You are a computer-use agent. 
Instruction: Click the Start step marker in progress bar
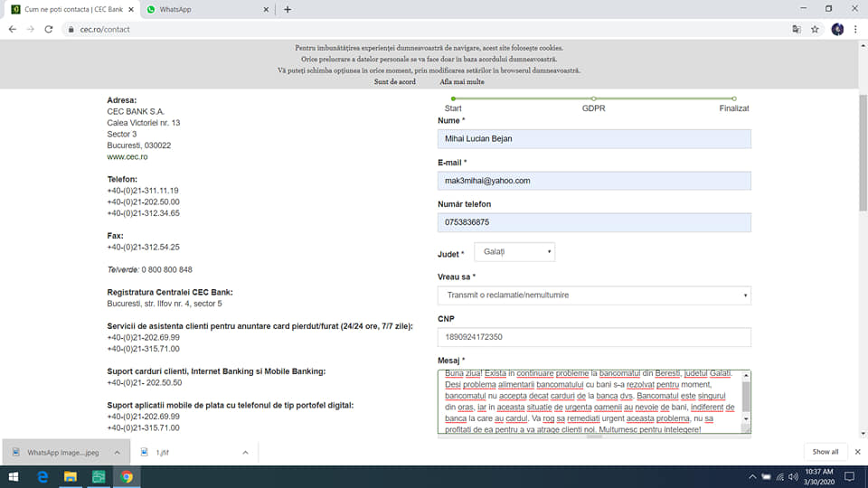453,99
